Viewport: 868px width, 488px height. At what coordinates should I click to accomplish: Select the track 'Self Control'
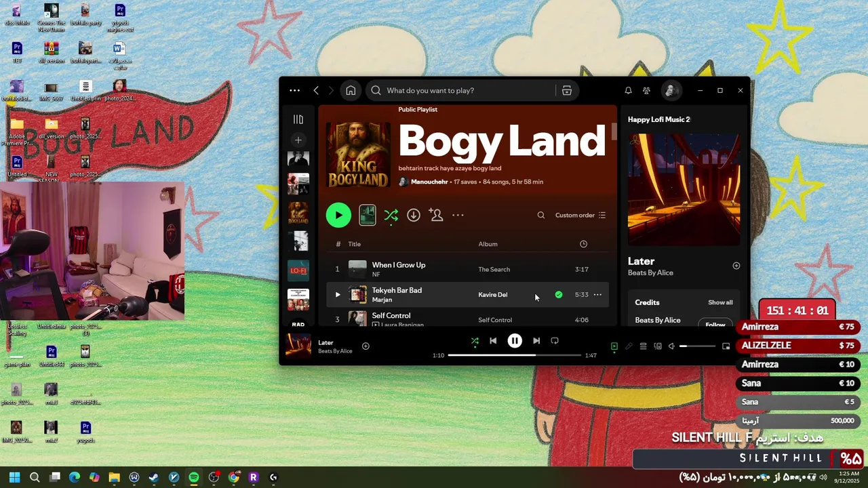pos(391,315)
